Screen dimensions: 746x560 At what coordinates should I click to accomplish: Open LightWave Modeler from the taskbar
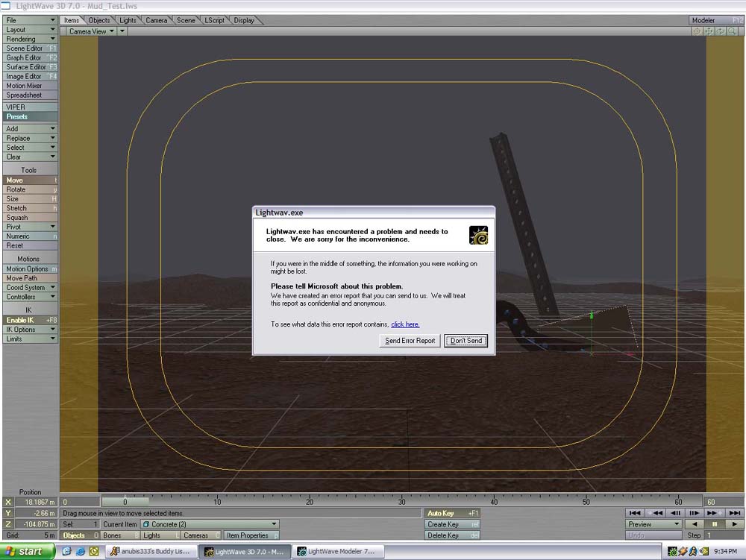339,552
